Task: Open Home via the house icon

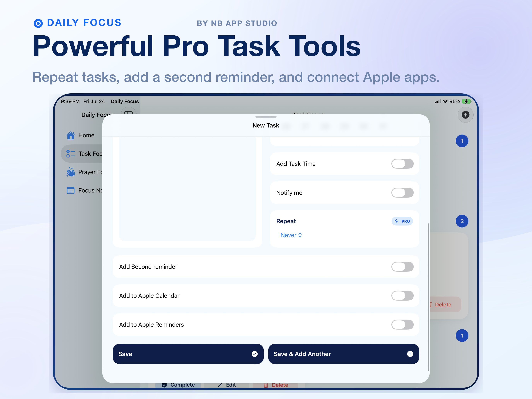Action: tap(71, 135)
